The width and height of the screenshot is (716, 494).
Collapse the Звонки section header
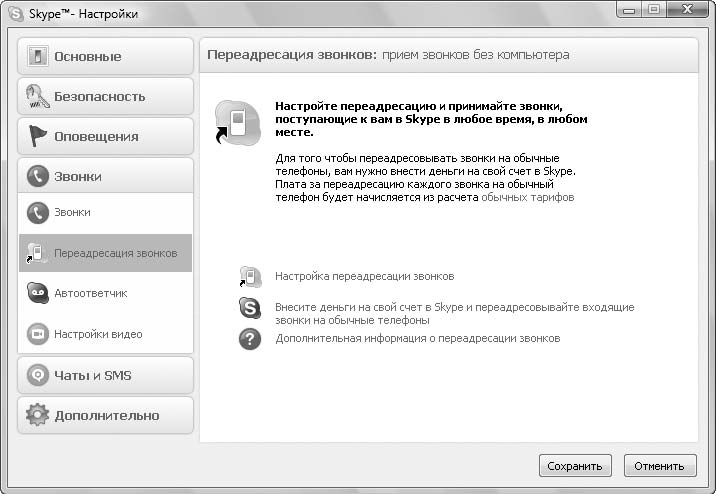(x=105, y=176)
